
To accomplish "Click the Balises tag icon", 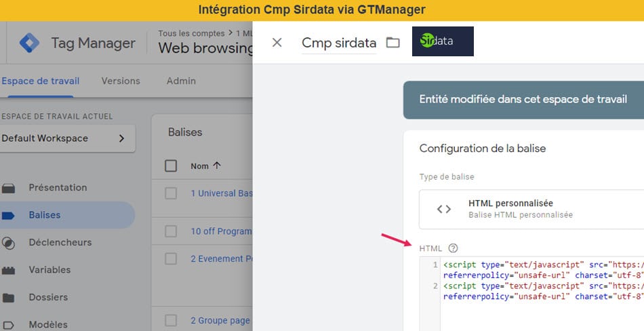I will click(x=8, y=216).
